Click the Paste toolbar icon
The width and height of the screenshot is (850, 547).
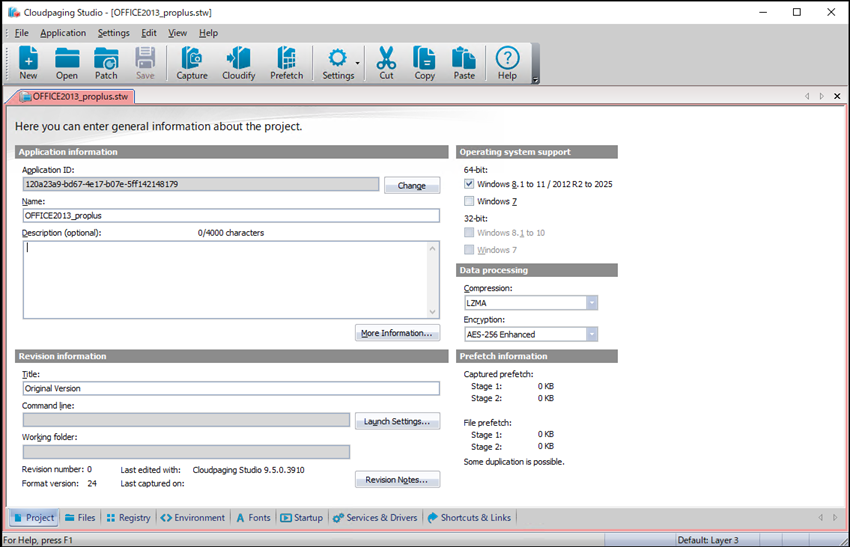coord(464,62)
